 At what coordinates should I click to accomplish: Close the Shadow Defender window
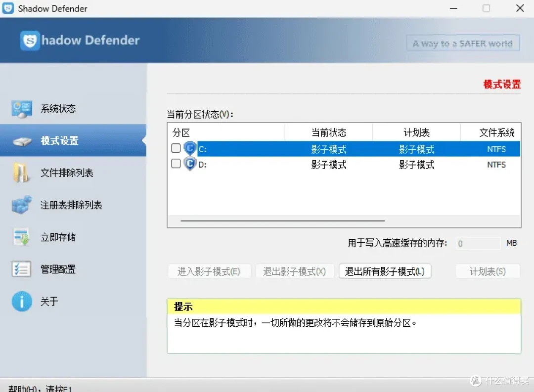(x=520, y=8)
